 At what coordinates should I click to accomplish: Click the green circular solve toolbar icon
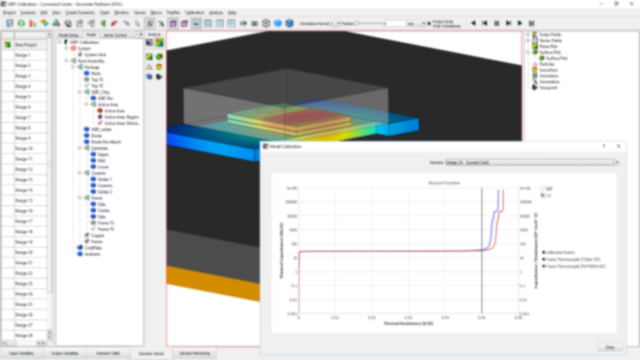(21, 23)
